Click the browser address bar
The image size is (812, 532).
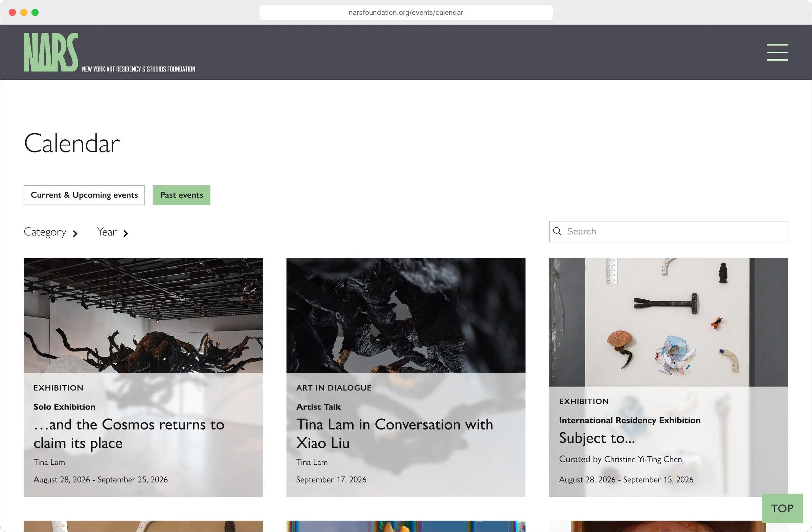[406, 12]
